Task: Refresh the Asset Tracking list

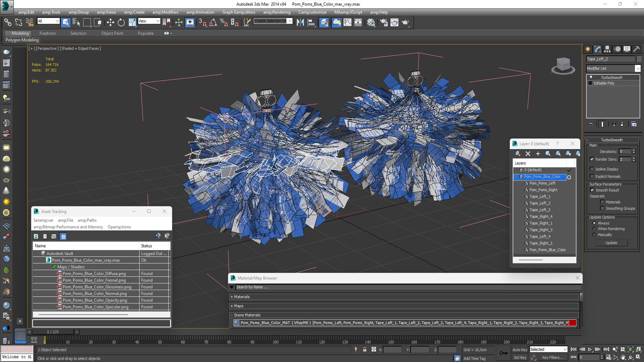Action: pyautogui.click(x=36, y=236)
